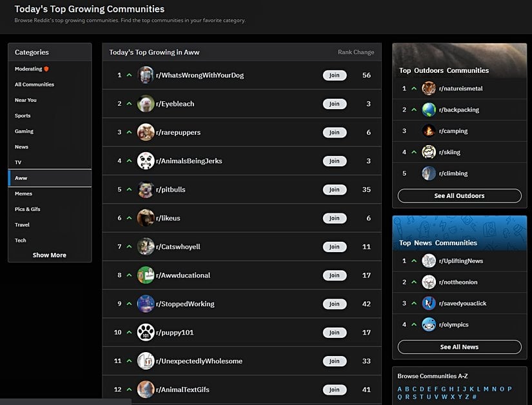
Task: Expand the list with See All Outdoors
Action: coord(459,196)
